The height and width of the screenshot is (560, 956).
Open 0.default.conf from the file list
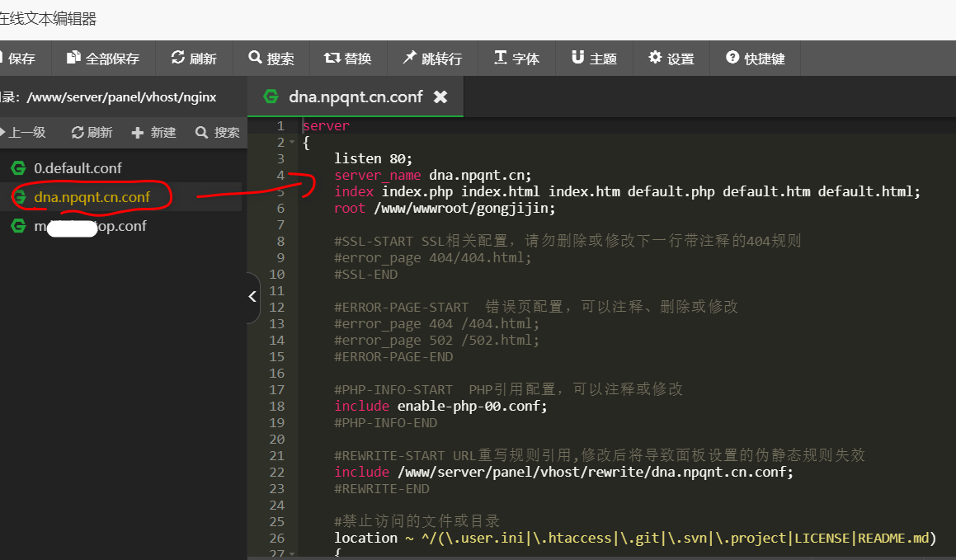[78, 168]
